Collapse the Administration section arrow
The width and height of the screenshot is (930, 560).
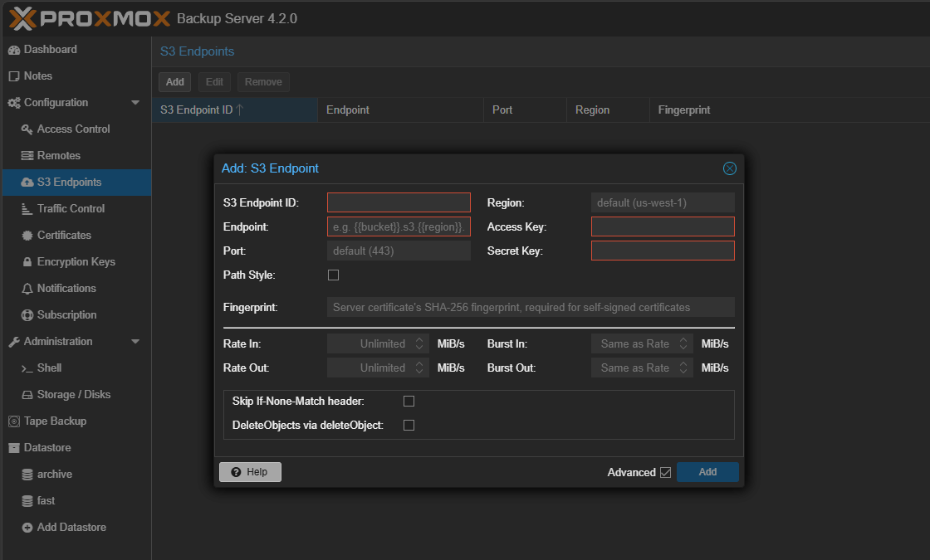point(135,342)
